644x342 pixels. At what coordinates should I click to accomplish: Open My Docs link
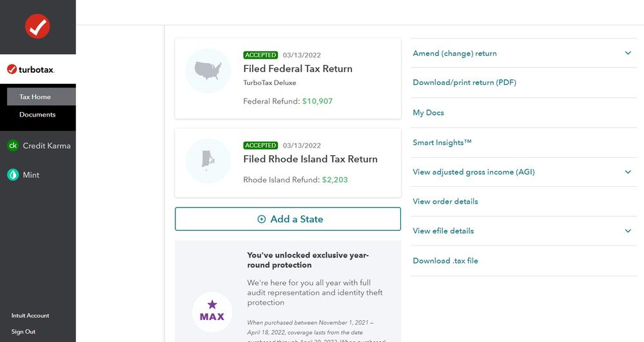[x=428, y=113]
